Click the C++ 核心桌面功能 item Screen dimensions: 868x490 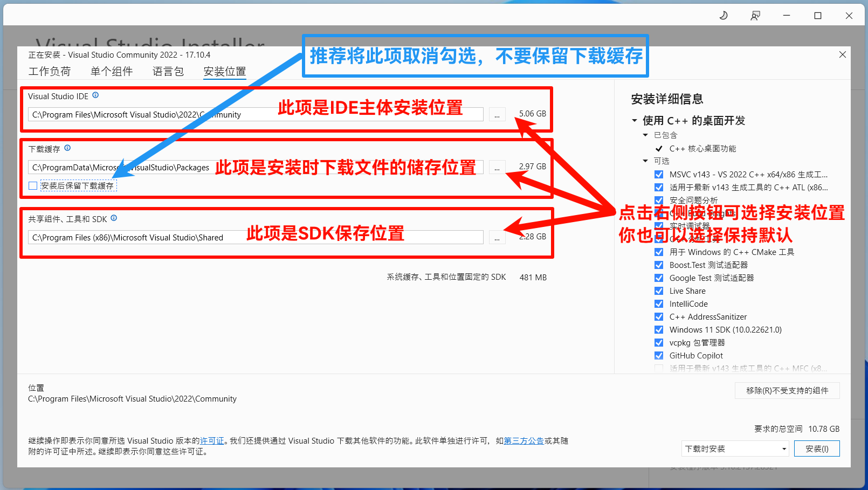(x=702, y=149)
